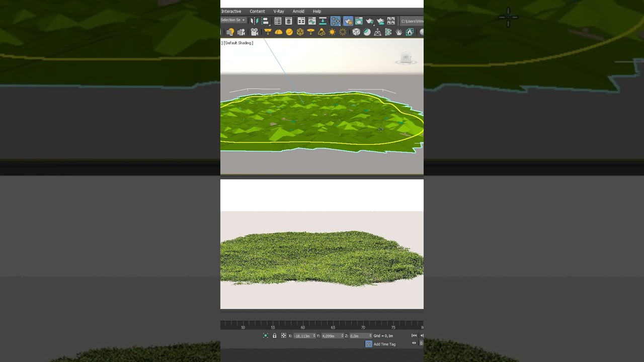Image resolution: width=644 pixels, height=362 pixels.
Task: Click the C:\Users project path field
Action: [412, 21]
